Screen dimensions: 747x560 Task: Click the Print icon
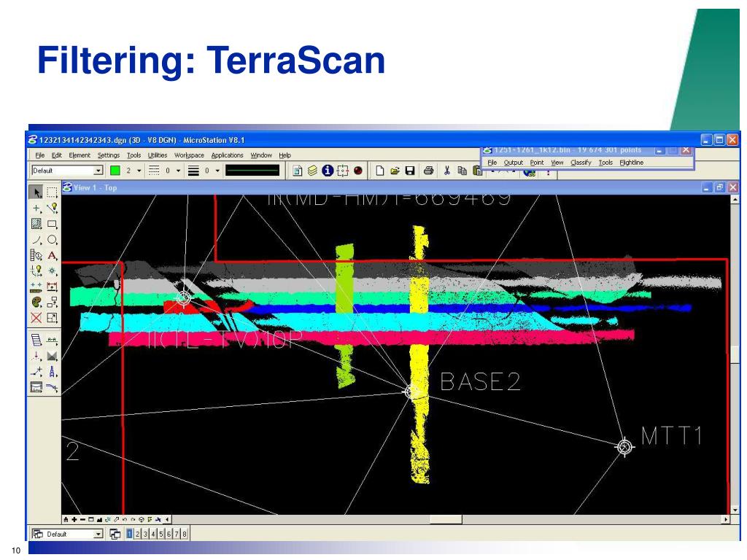click(428, 171)
